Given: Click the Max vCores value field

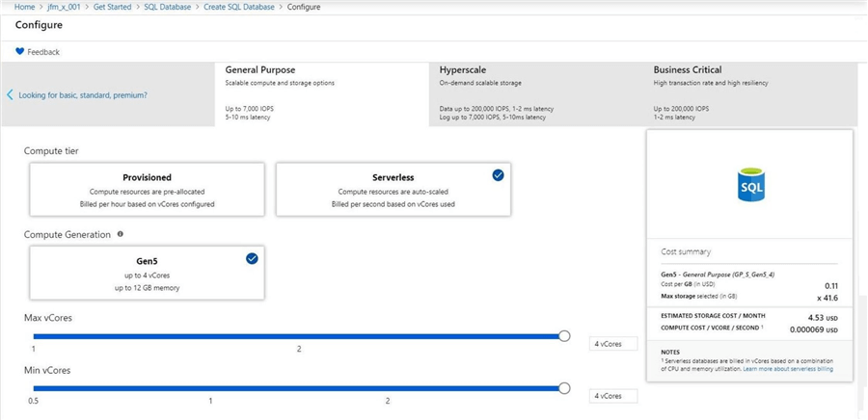Looking at the screenshot, I should 613,344.
